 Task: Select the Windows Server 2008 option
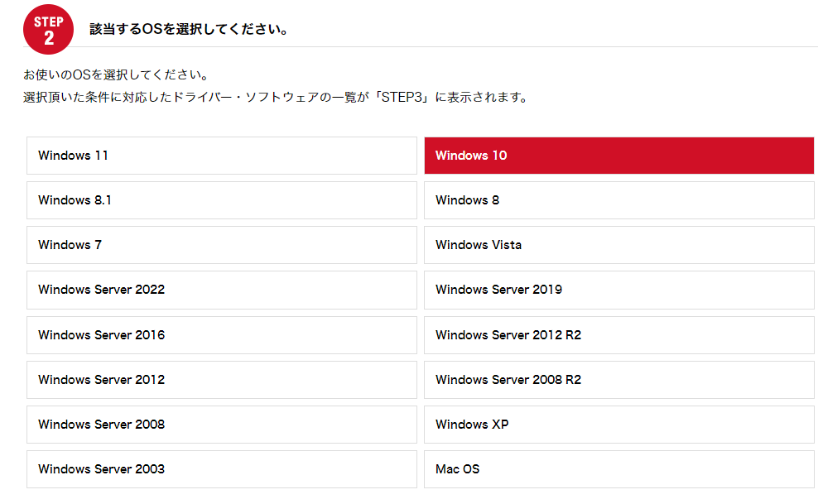click(221, 425)
